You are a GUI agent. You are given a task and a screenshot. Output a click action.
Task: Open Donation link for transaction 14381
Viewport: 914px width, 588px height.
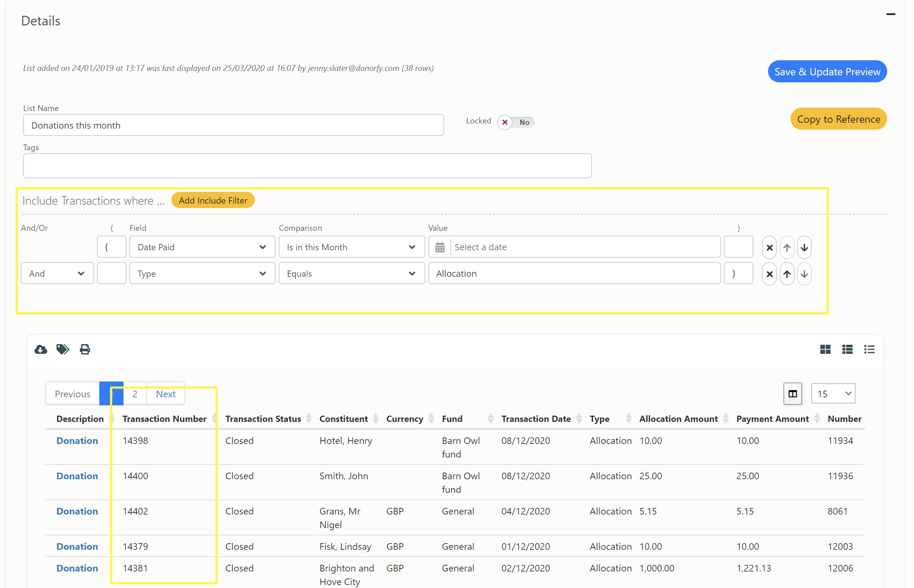point(77,568)
